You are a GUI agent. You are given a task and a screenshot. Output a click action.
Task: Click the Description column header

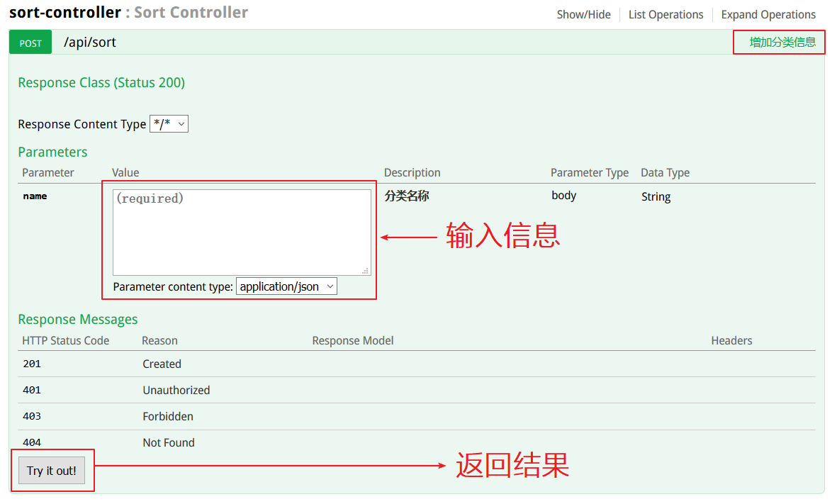click(412, 172)
